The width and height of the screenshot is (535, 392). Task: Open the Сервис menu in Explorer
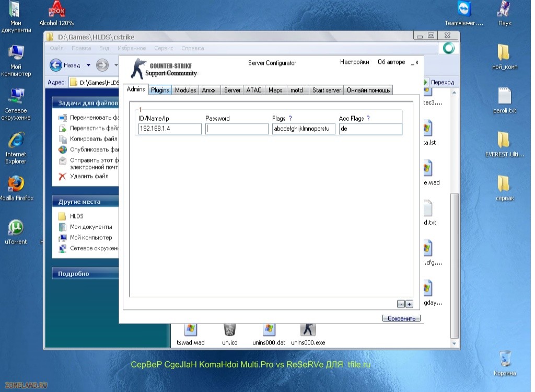click(164, 48)
